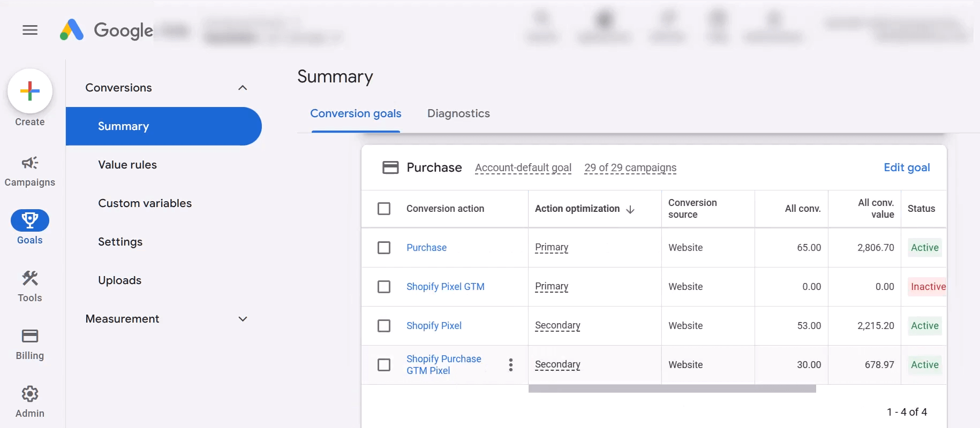Open Billing in the sidebar

pos(30,345)
